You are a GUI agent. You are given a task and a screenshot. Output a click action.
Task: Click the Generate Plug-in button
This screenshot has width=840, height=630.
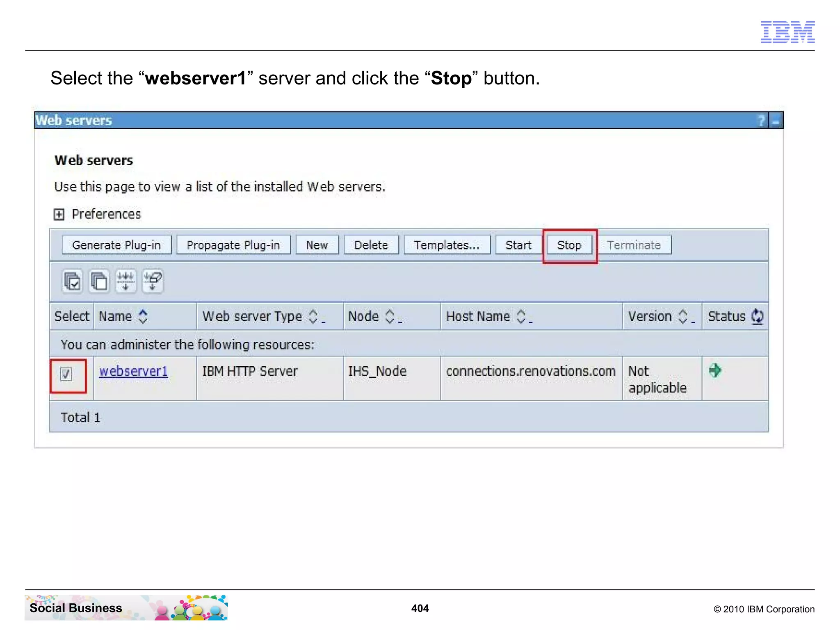[116, 245]
